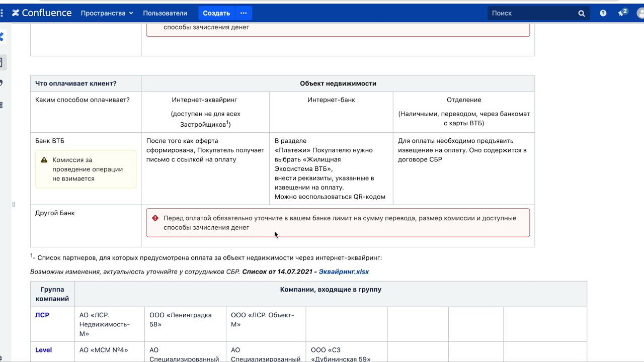View notifications via the megaphone icon

tap(622, 13)
